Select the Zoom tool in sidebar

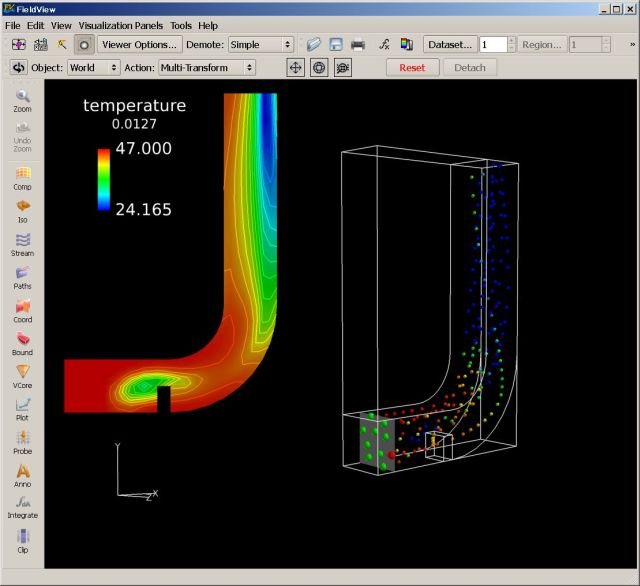click(x=22, y=99)
